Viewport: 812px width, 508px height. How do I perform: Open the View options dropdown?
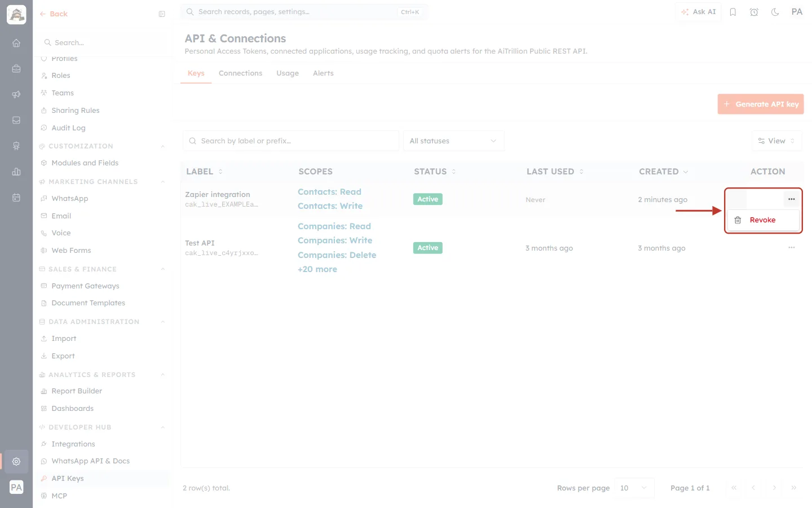[776, 141]
